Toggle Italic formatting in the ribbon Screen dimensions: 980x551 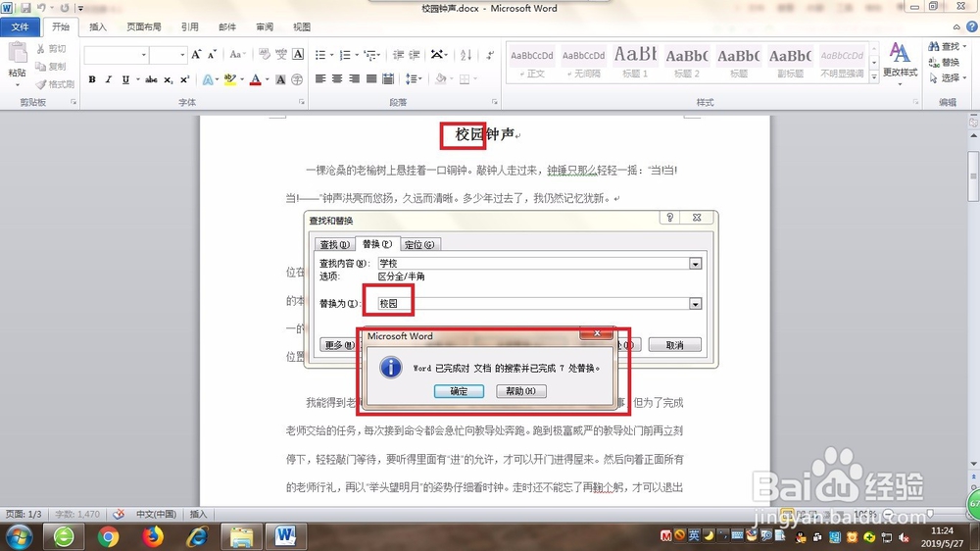pyautogui.click(x=108, y=79)
